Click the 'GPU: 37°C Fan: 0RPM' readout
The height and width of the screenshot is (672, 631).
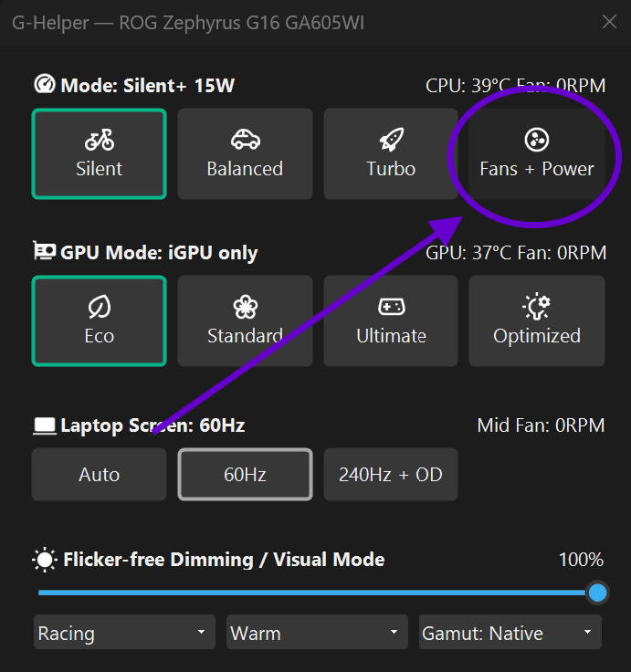click(516, 253)
